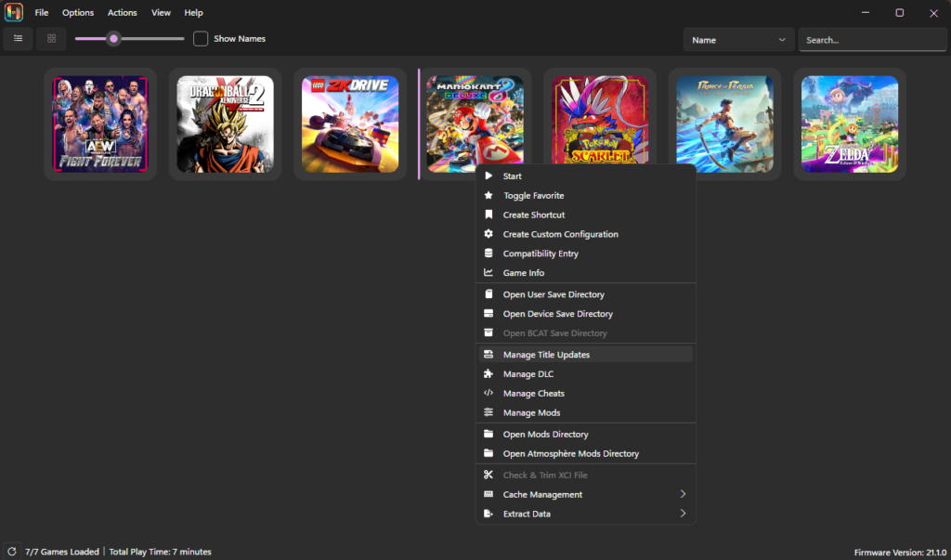Click the Start icon in the context menu
Image resolution: width=951 pixels, height=560 pixels.
(488, 176)
